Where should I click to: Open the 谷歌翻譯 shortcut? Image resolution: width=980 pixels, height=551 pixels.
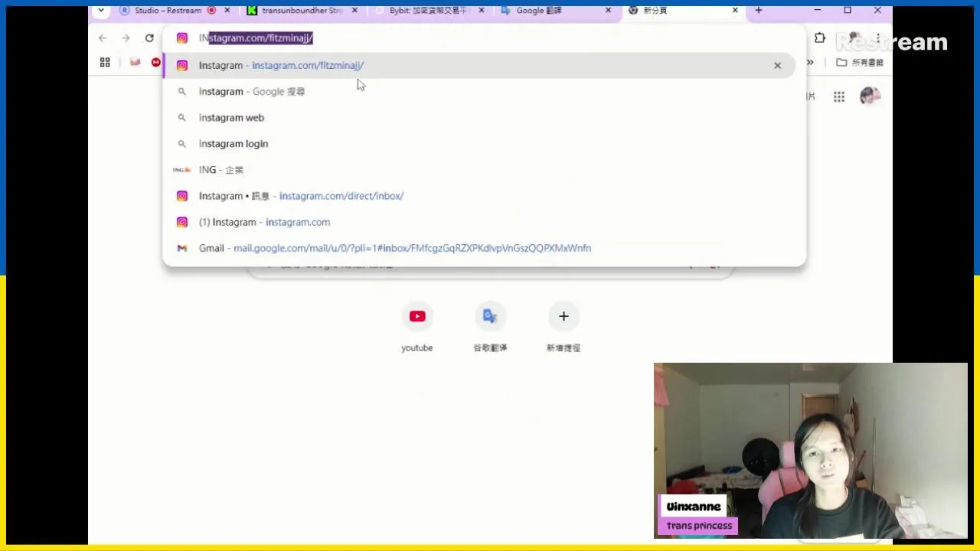coord(490,328)
